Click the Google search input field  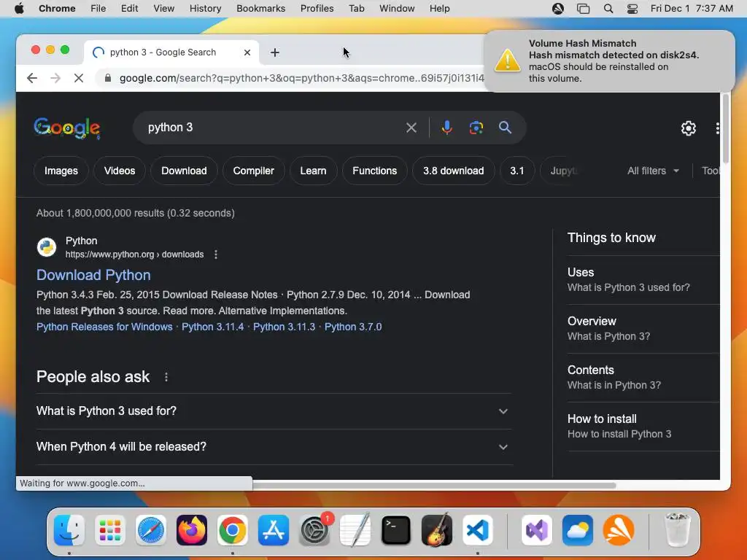[271, 128]
